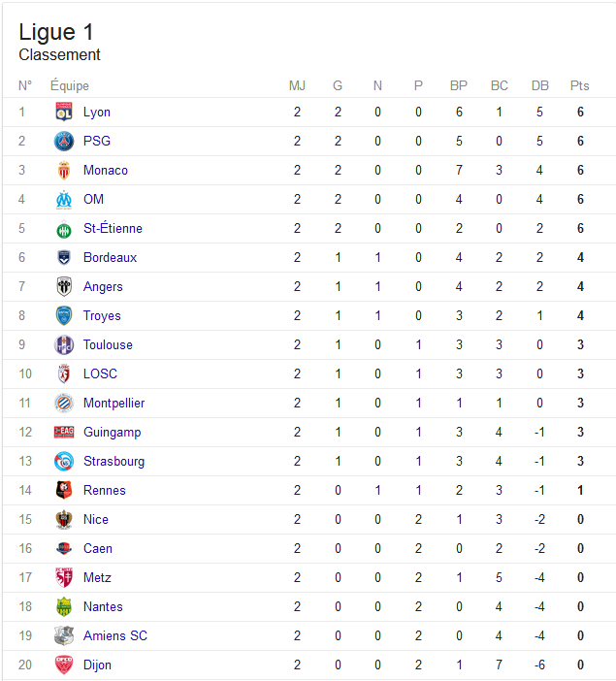Click the St-Étienne green crest

click(64, 229)
